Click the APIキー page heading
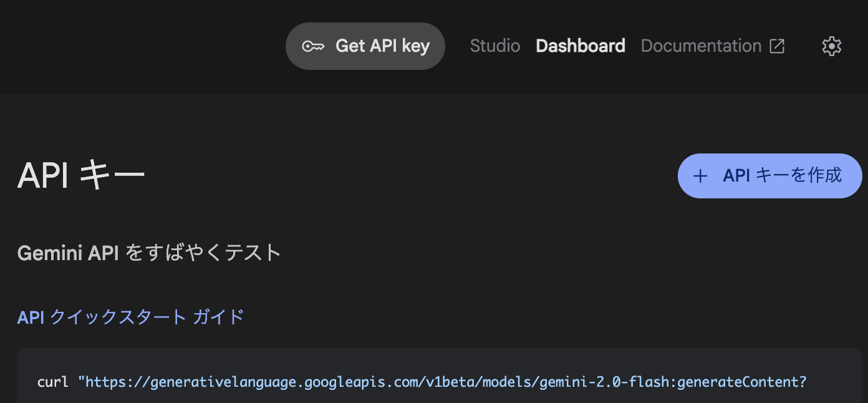 click(81, 176)
